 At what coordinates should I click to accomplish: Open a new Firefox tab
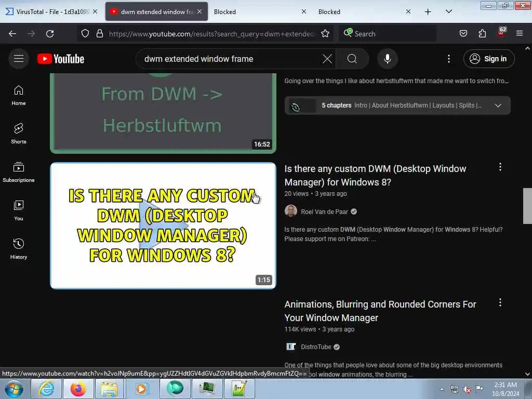click(428, 12)
